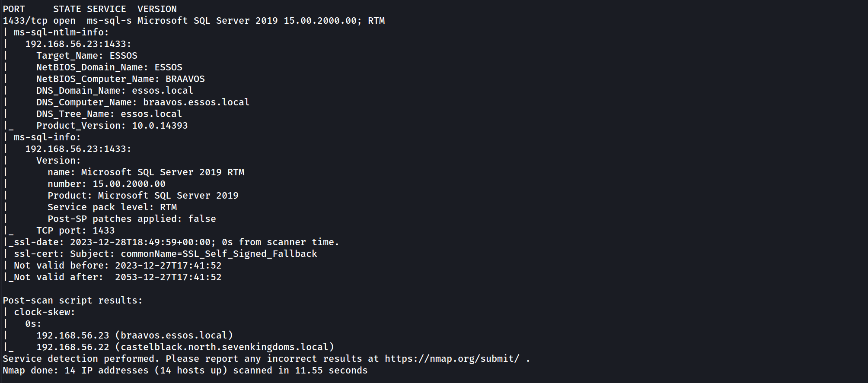Click the clock-skew heading

click(x=44, y=312)
